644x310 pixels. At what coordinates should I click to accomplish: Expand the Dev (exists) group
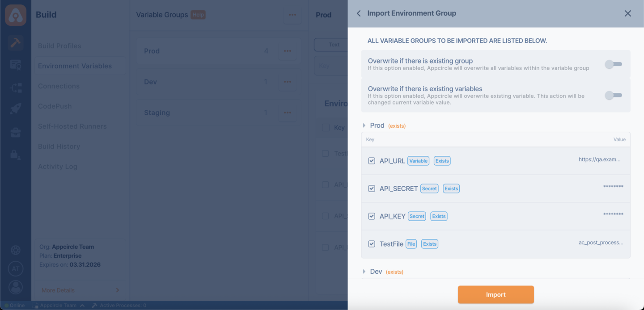pos(364,271)
